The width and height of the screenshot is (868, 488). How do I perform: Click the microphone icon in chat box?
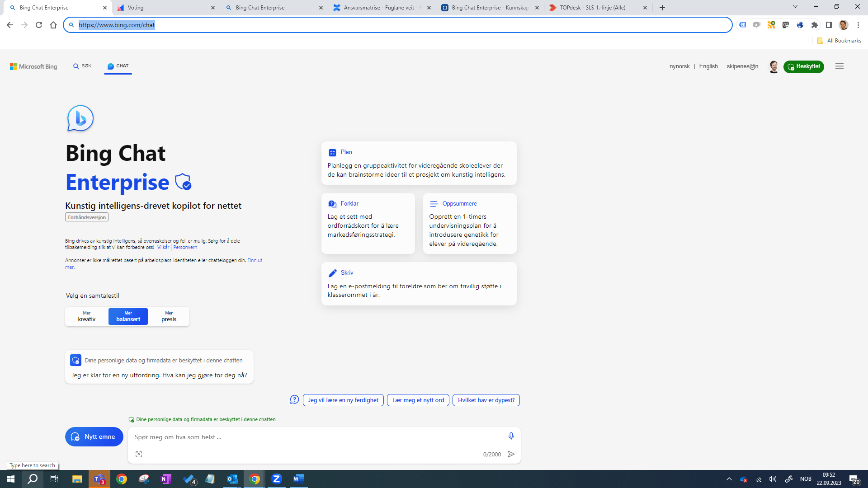point(511,436)
